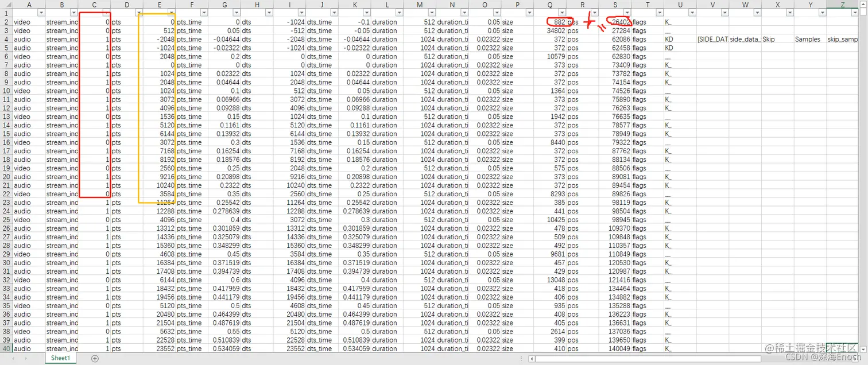Click cell A2 containing video

point(29,22)
